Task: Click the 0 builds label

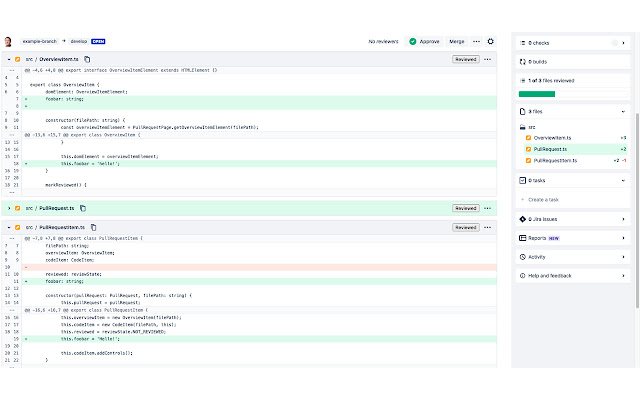Action: [x=538, y=62]
